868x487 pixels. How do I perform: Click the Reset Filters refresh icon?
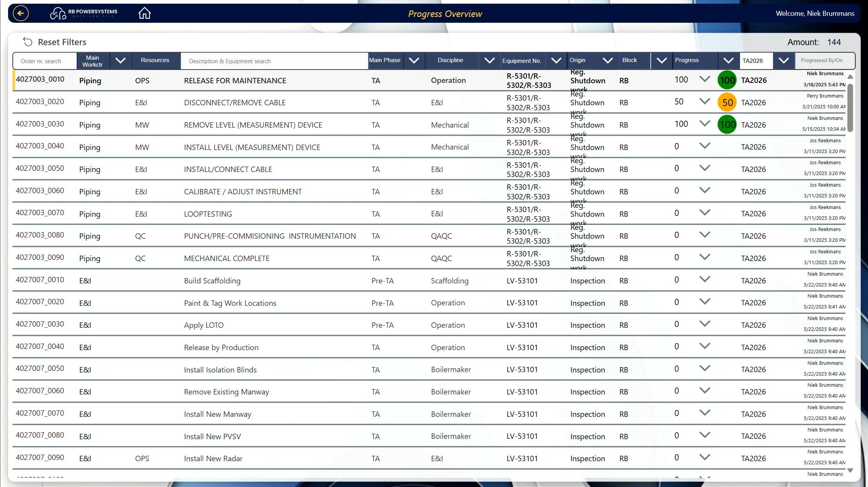(27, 42)
